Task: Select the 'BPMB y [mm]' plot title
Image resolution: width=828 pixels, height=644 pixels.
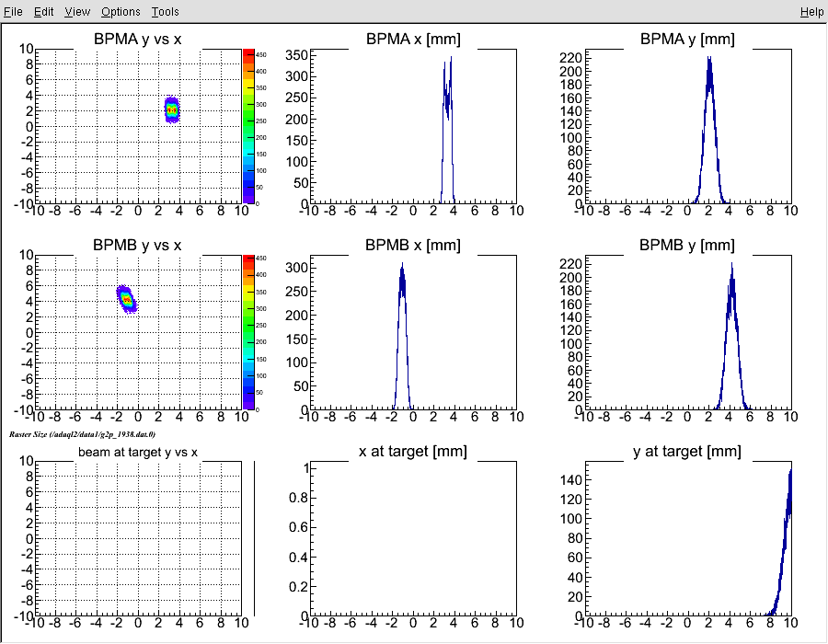Action: tap(687, 246)
